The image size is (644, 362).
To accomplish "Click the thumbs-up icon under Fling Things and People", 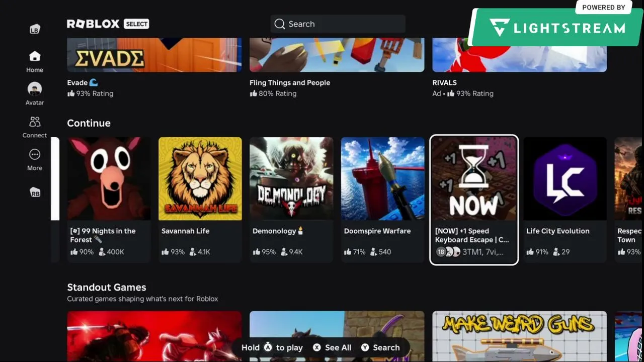I will 254,94.
